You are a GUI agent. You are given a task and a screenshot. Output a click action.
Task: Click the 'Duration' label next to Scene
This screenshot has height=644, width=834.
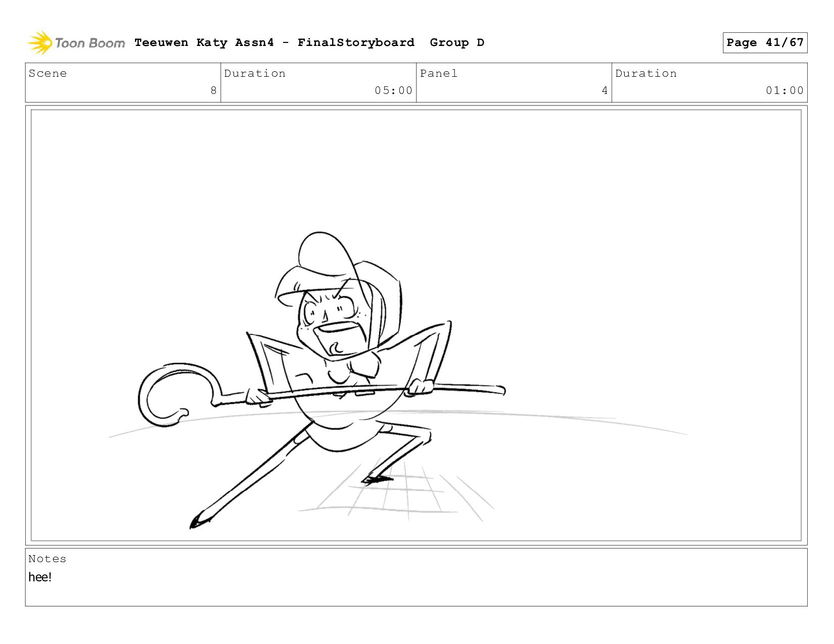click(255, 73)
